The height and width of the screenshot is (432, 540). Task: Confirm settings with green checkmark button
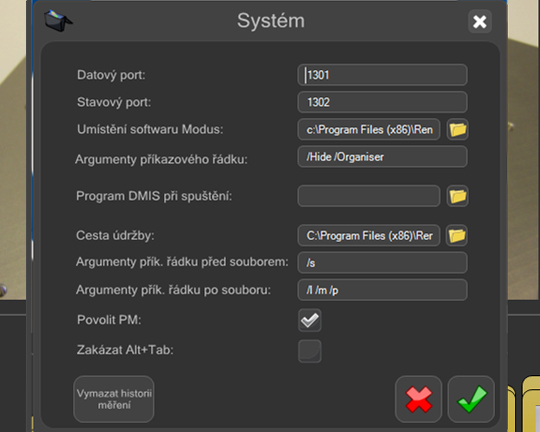pos(471,399)
